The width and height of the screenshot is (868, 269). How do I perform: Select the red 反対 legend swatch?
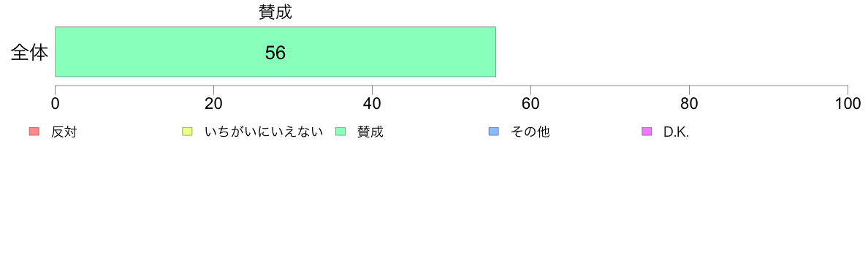(x=34, y=131)
